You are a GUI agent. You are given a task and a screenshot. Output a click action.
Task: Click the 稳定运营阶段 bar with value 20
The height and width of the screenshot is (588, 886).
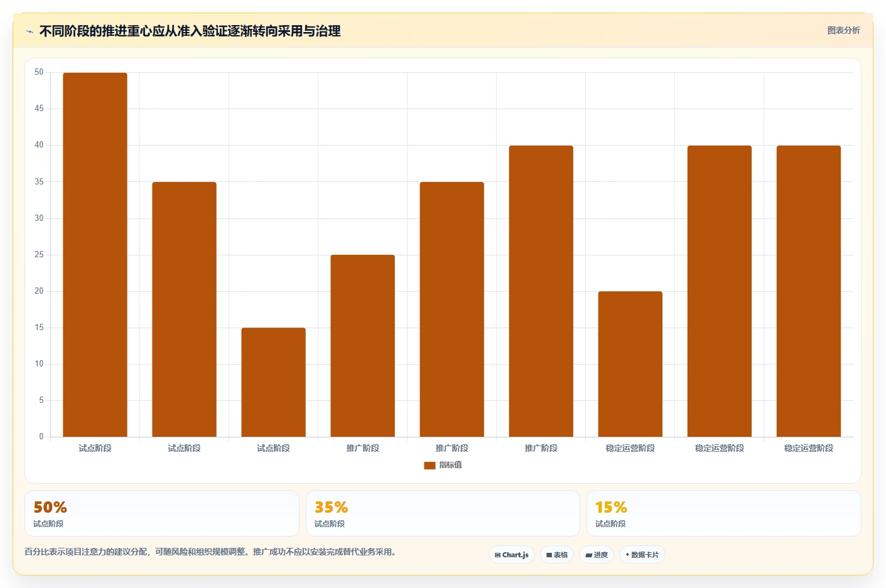(630, 364)
